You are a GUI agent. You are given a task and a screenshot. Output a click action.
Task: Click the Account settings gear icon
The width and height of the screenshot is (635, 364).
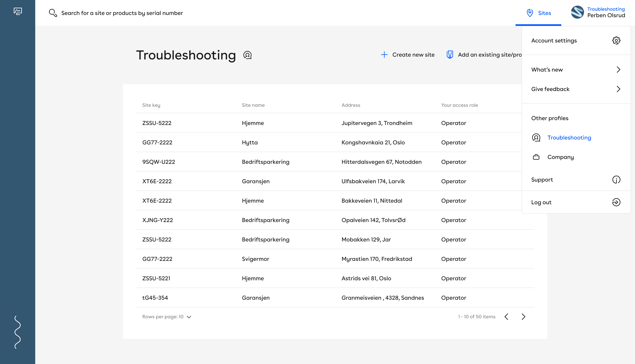(616, 40)
